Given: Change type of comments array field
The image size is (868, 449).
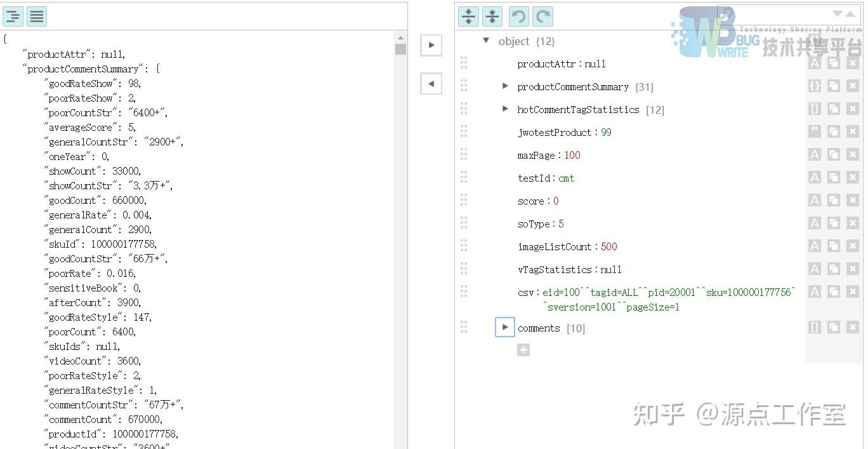Looking at the screenshot, I should pyautogui.click(x=815, y=327).
